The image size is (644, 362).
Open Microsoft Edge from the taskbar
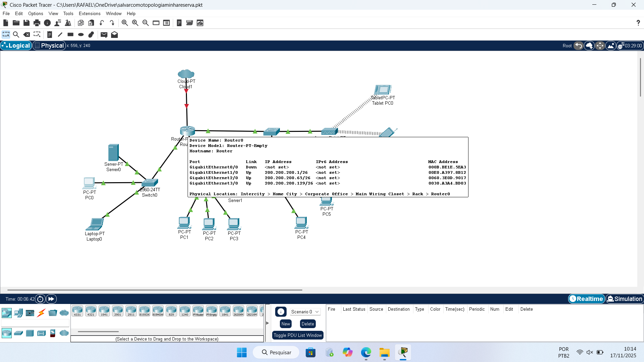click(366, 353)
